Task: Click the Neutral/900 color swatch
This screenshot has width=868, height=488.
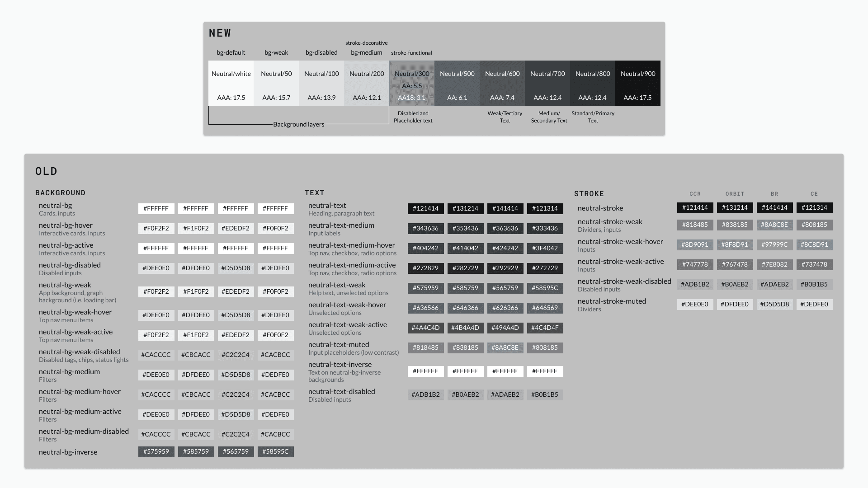Action: point(638,83)
